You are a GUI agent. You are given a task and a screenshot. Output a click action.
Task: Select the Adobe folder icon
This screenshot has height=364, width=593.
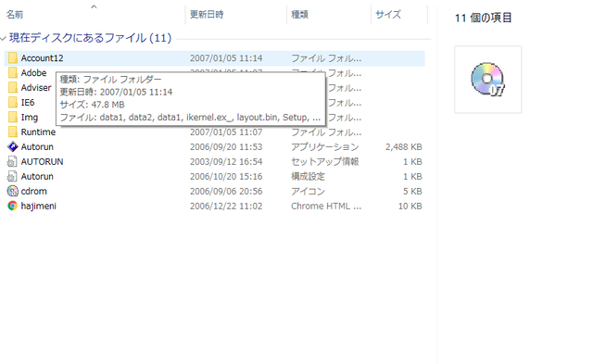click(x=12, y=72)
